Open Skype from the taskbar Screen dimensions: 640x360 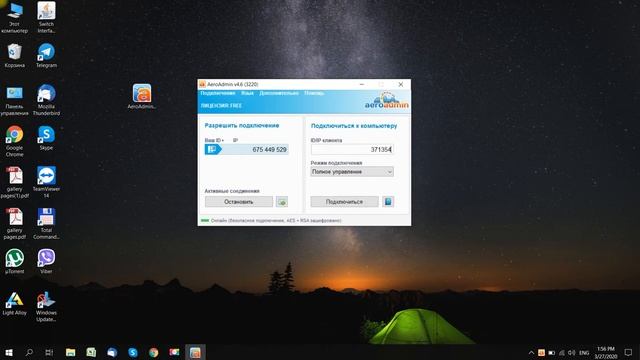tap(133, 352)
